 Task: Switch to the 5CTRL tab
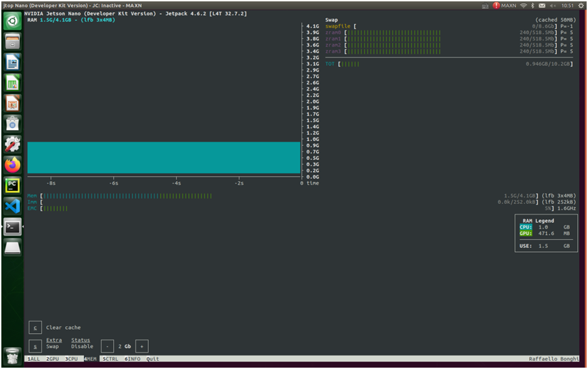tap(110, 359)
